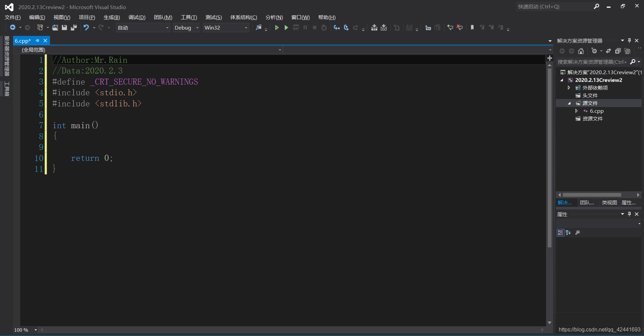The width and height of the screenshot is (644, 336).
Task: Collapse all in Solution Explorer toolbar
Action: tap(618, 51)
